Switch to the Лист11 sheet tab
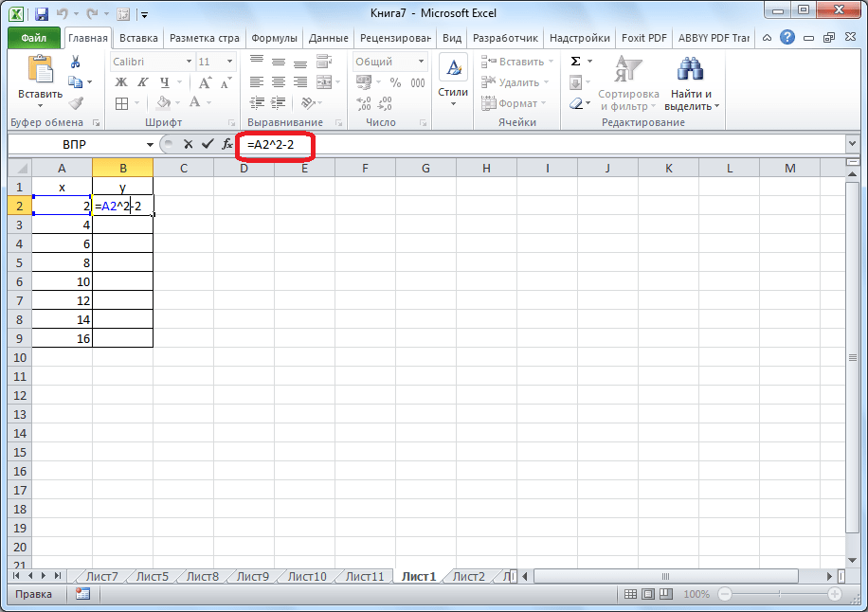Viewport: 868px width, 612px height. pos(364,576)
